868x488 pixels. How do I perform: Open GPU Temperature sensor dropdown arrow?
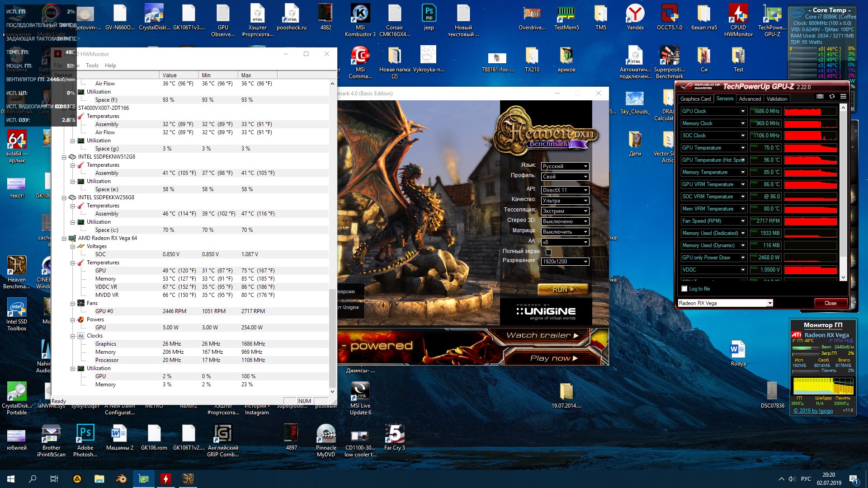[742, 148]
